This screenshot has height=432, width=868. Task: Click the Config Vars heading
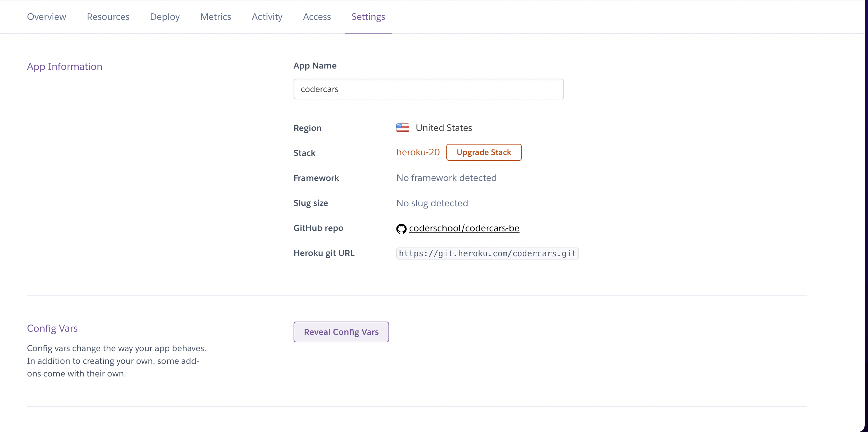coord(52,328)
